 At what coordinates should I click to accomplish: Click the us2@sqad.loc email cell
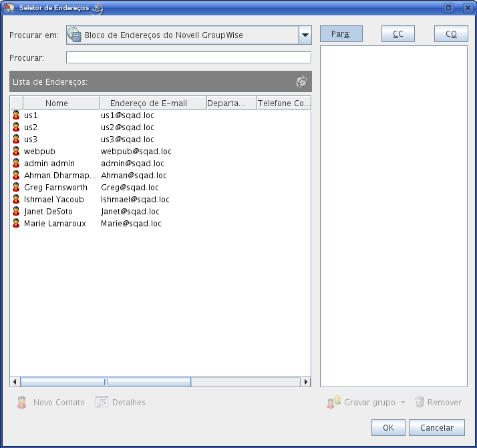coord(128,127)
